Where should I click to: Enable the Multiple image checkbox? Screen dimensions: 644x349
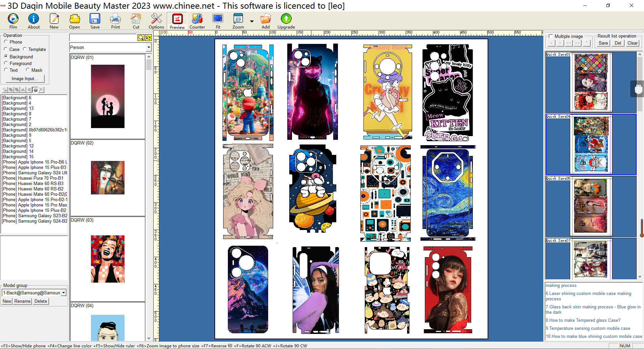click(550, 36)
